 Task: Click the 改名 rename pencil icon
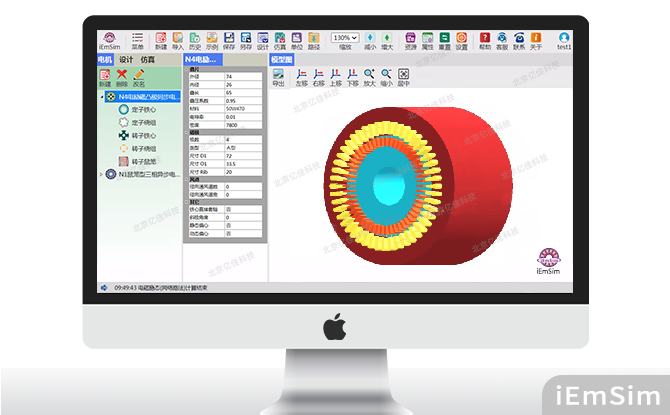coord(138,75)
